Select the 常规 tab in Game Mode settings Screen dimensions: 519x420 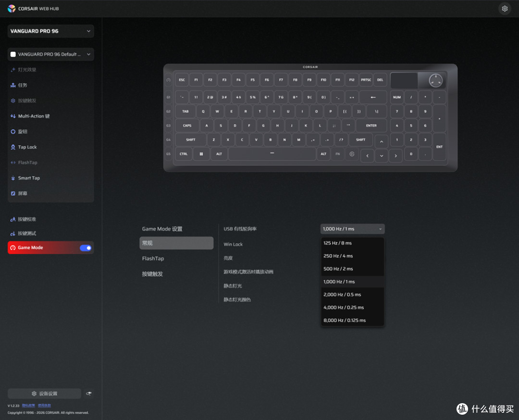pyautogui.click(x=176, y=243)
